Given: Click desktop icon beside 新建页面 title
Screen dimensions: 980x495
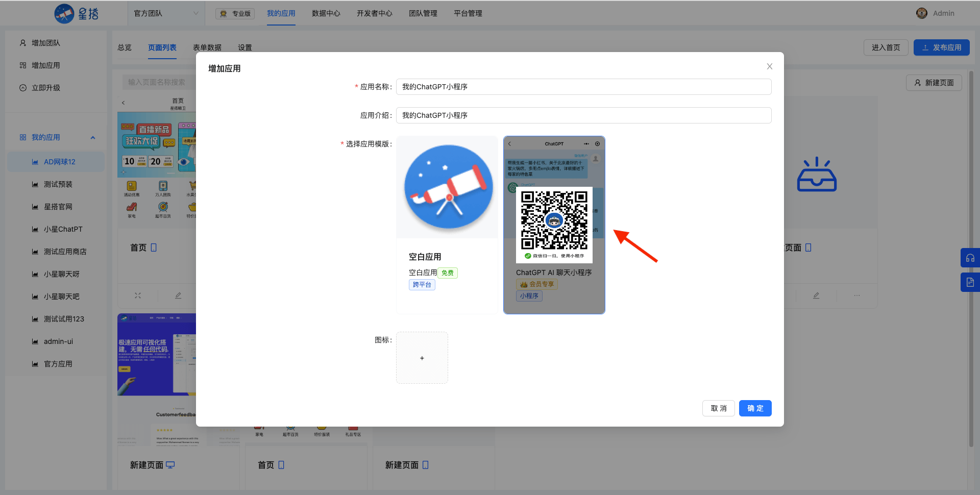Looking at the screenshot, I should [170, 465].
